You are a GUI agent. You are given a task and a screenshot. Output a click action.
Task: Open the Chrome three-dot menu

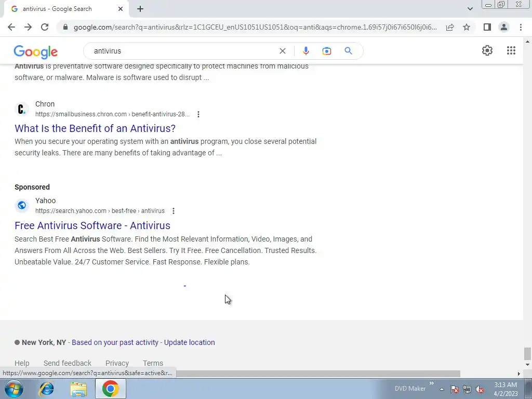click(x=521, y=27)
